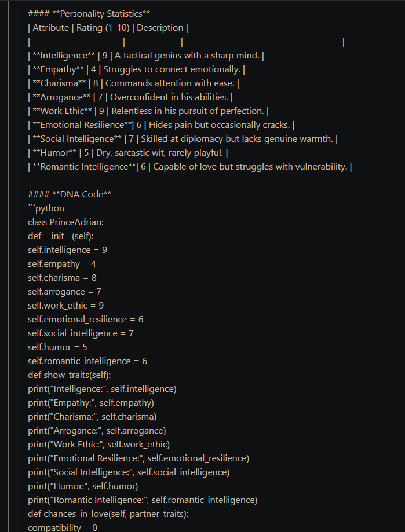This screenshot has height=532, width=405.
Task: Click the Attribute table header row
Action: click(x=108, y=28)
